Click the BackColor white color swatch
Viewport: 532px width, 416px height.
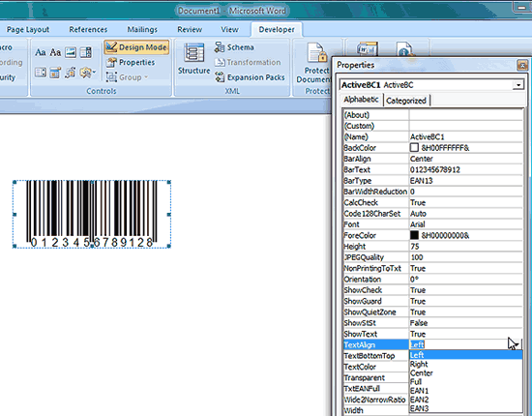414,148
